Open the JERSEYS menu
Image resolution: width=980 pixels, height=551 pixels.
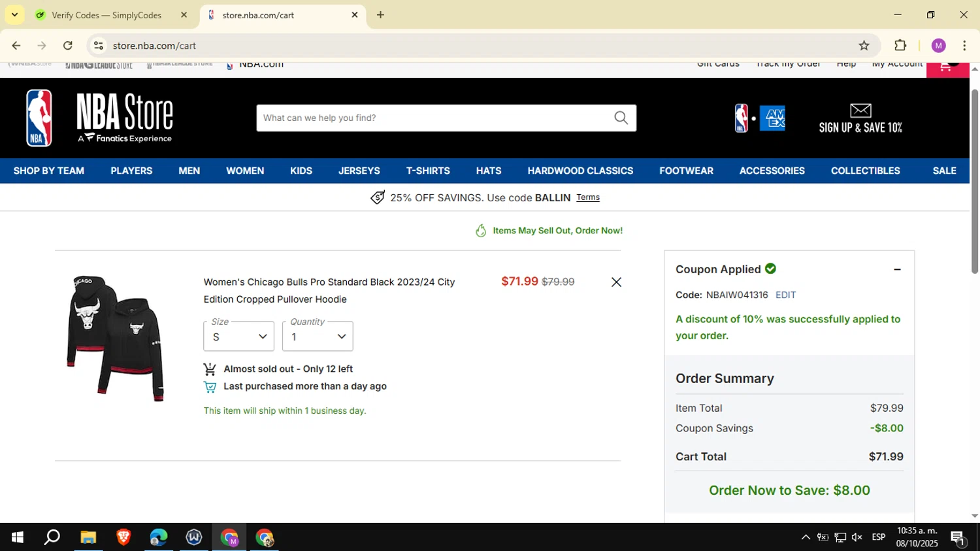coord(359,171)
